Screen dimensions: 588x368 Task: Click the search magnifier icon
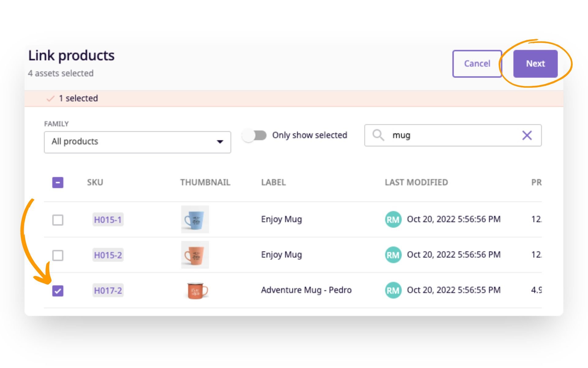[x=378, y=135]
